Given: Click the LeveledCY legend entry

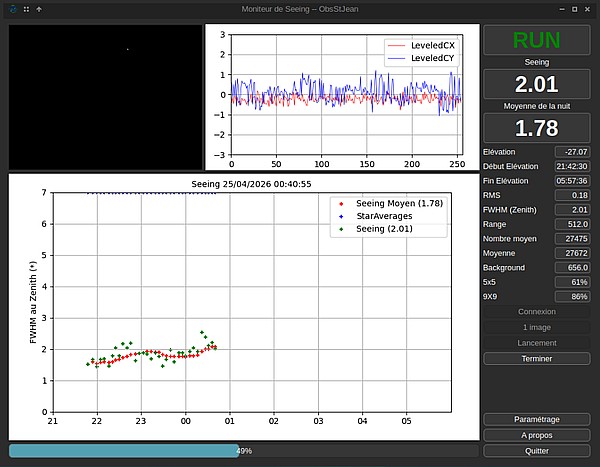Looking at the screenshot, I should [x=421, y=58].
